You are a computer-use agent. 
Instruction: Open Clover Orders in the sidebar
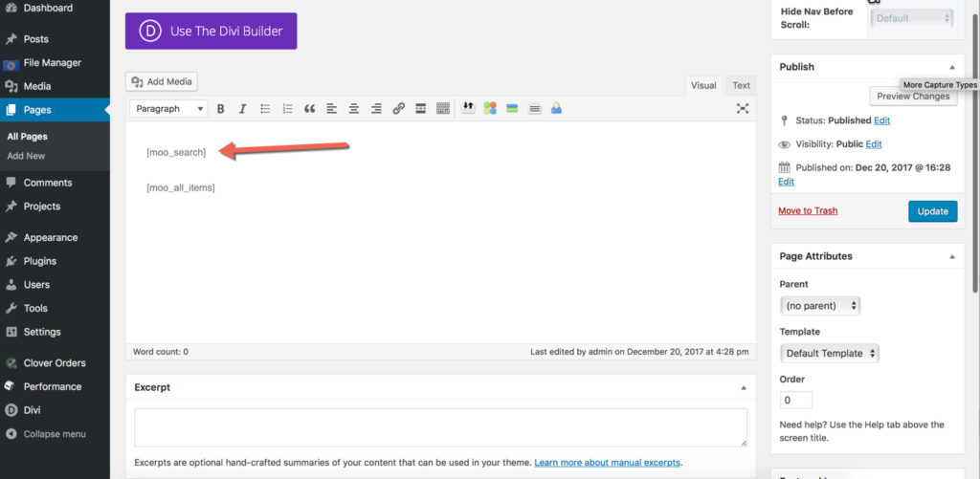55,363
